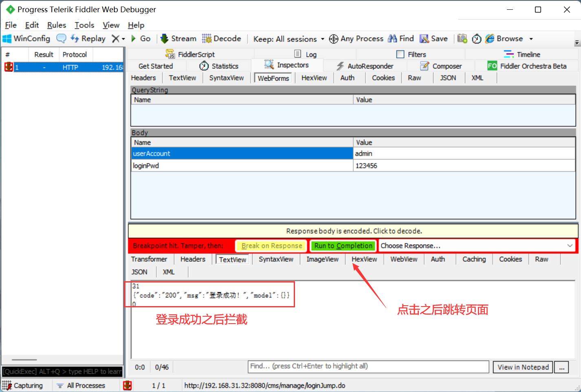Viewport: 581px width, 392px height.
Task: Open the Help menu
Action: point(136,25)
